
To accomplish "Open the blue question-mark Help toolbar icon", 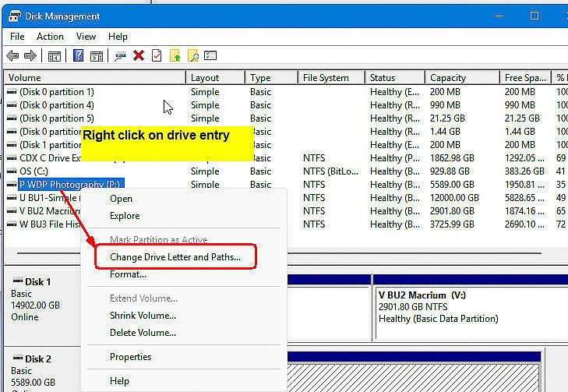I will pos(78,55).
